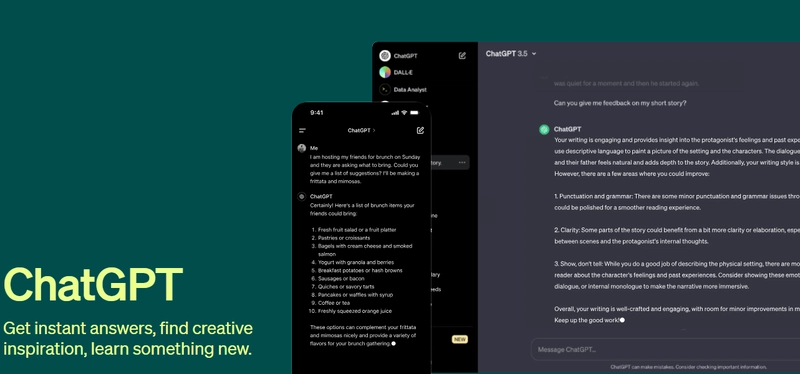The height and width of the screenshot is (374, 800).
Task: Tap the Me profile avatar on phone
Action: [302, 148]
